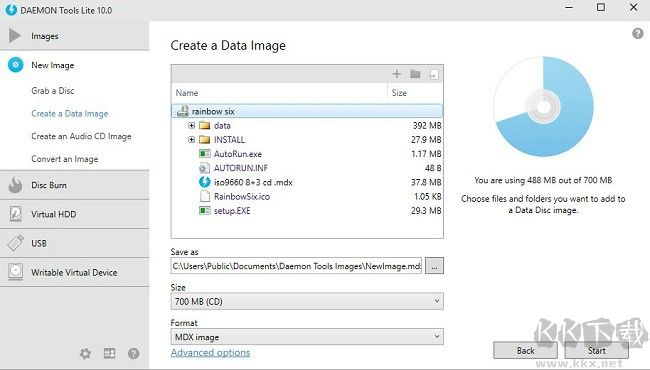
Task: Click the RainbowSix.ico blank file icon
Action: (x=204, y=196)
